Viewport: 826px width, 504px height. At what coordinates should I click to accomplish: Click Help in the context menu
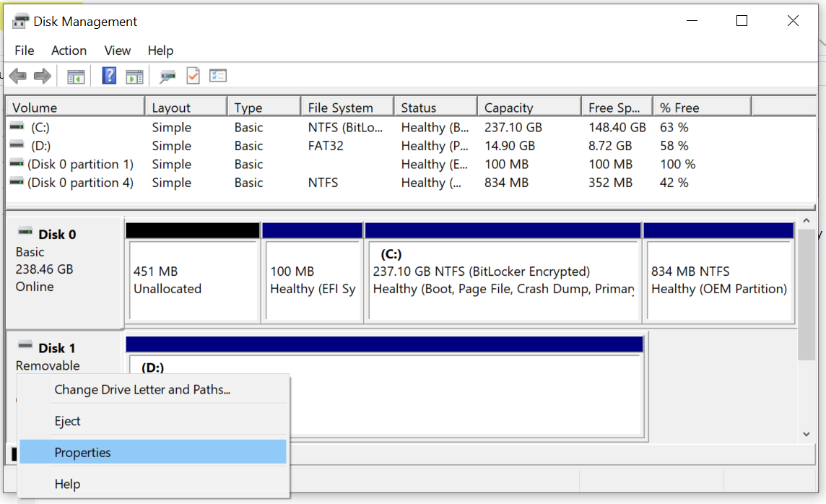[x=67, y=484]
